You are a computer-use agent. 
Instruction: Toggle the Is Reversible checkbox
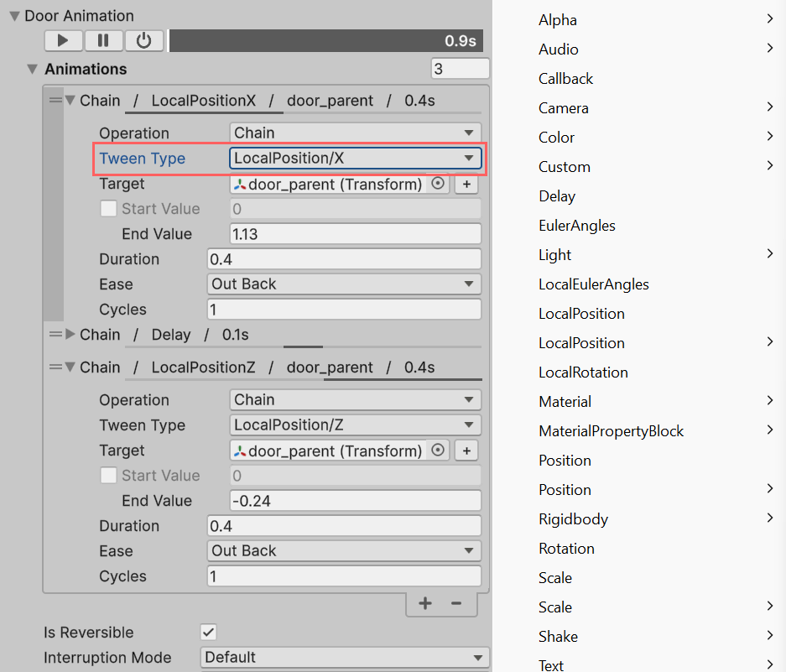(209, 632)
